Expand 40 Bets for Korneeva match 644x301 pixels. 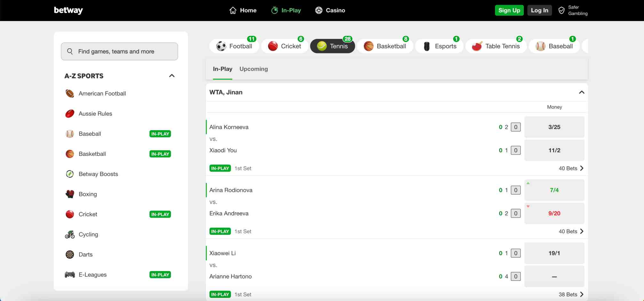tap(571, 168)
